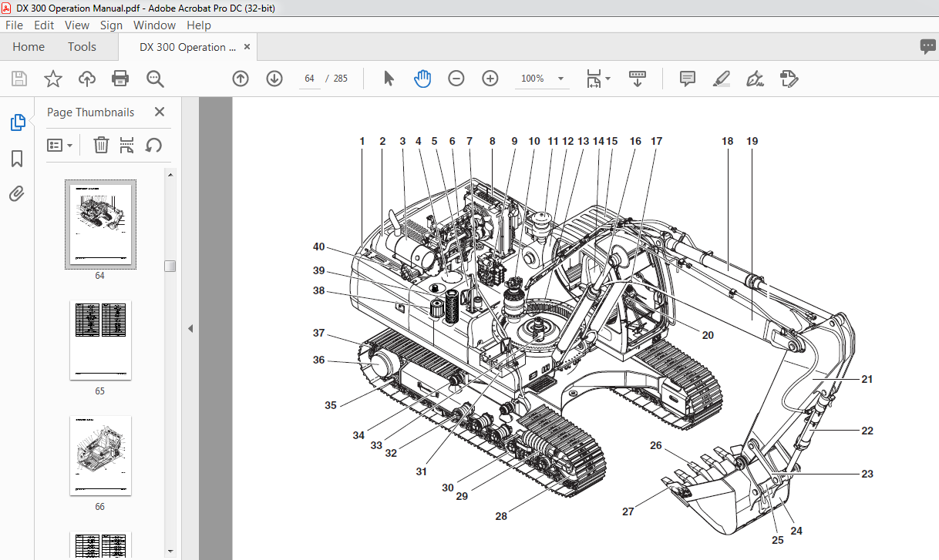Click the total page count 285
The width and height of the screenshot is (939, 560).
[341, 79]
